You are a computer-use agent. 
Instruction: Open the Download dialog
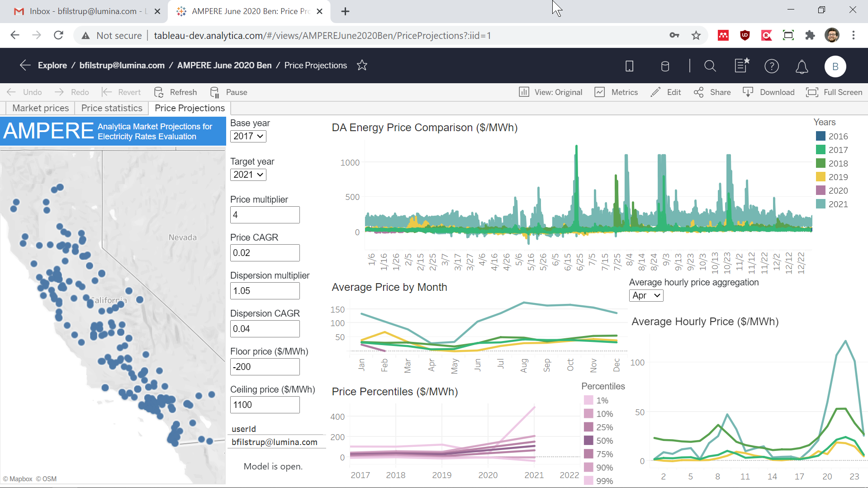[768, 92]
